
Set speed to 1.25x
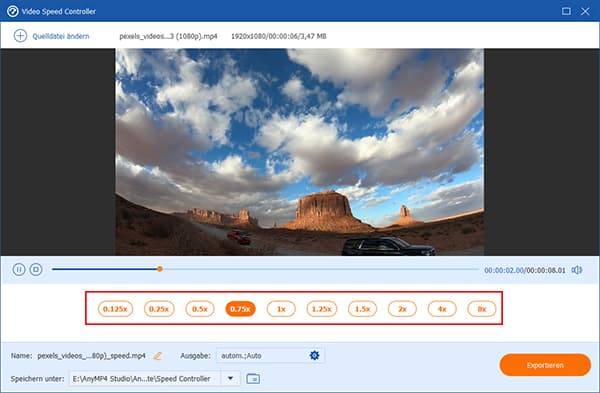click(322, 309)
